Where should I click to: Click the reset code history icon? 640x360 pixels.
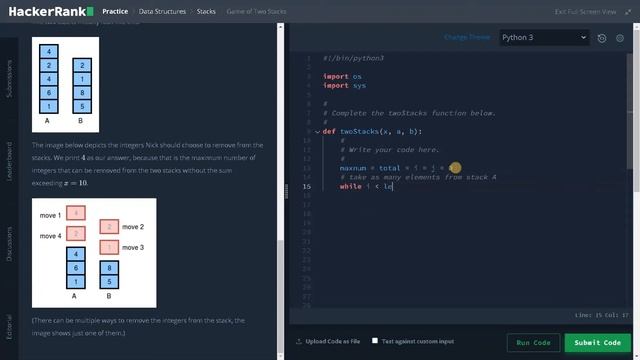(x=602, y=38)
